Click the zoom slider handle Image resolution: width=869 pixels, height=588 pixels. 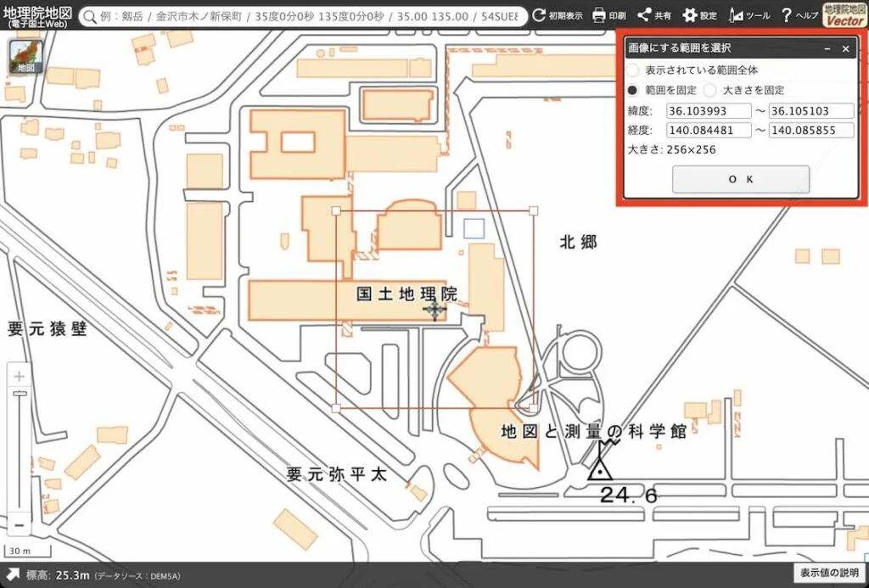[20, 393]
